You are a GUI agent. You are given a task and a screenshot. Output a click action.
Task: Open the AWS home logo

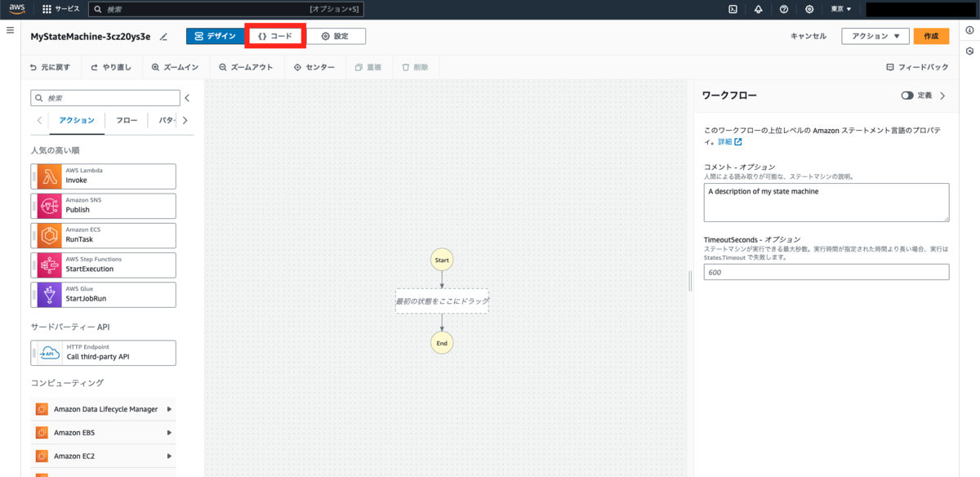tap(18, 9)
